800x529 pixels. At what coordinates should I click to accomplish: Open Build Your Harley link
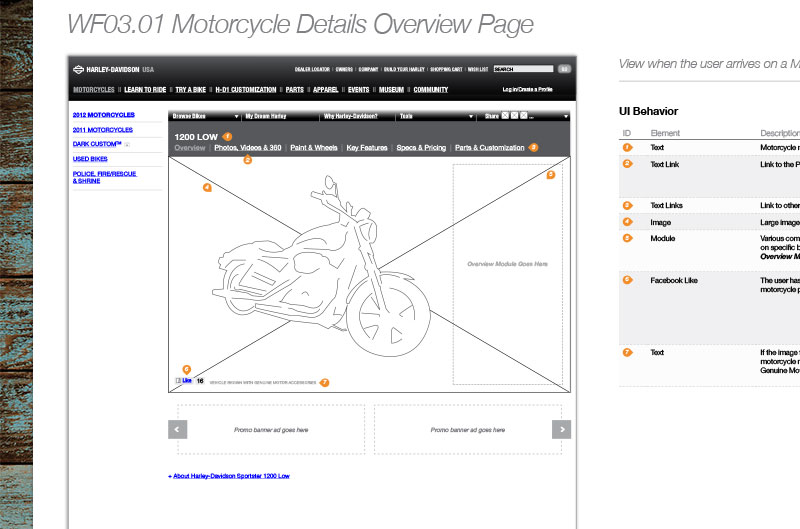point(404,69)
